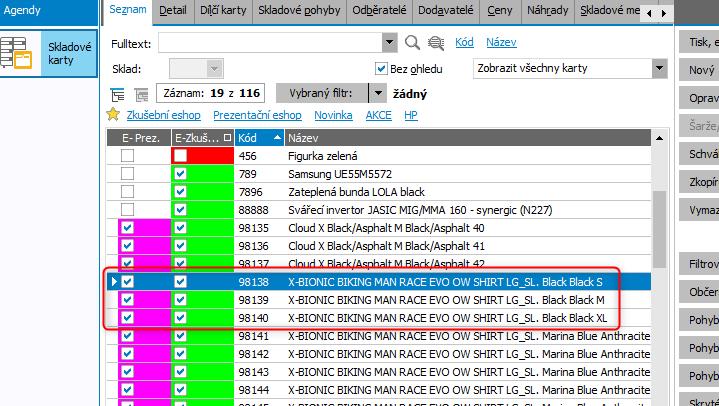Click E-Zkuš column header square icon

tap(227, 138)
